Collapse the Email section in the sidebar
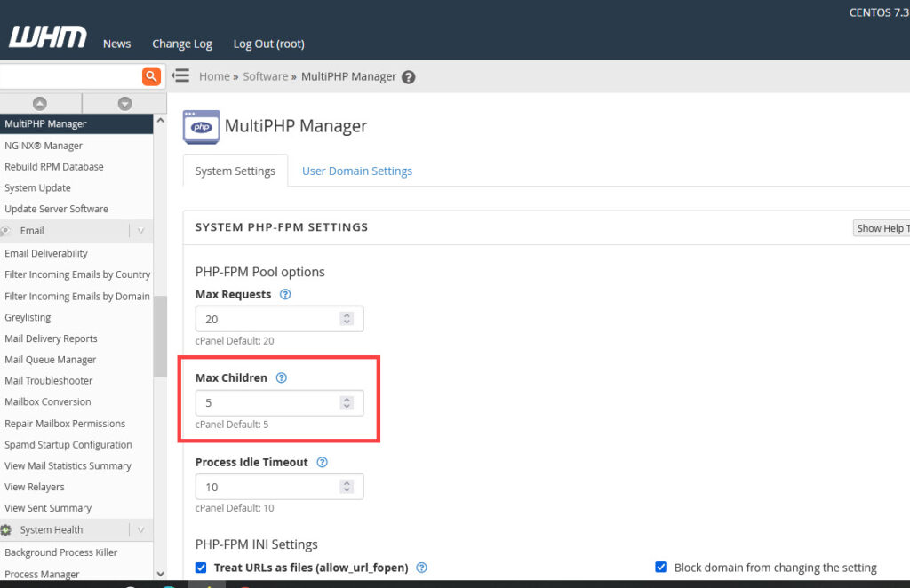 [140, 230]
